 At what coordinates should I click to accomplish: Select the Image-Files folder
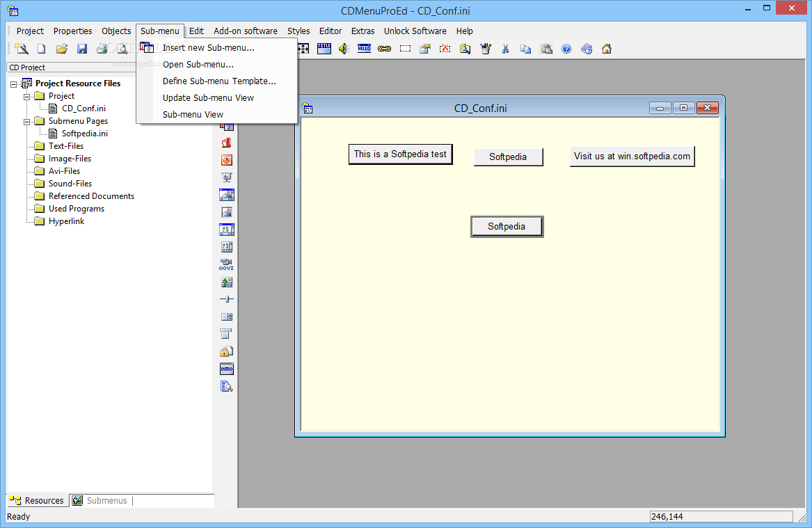click(70, 159)
